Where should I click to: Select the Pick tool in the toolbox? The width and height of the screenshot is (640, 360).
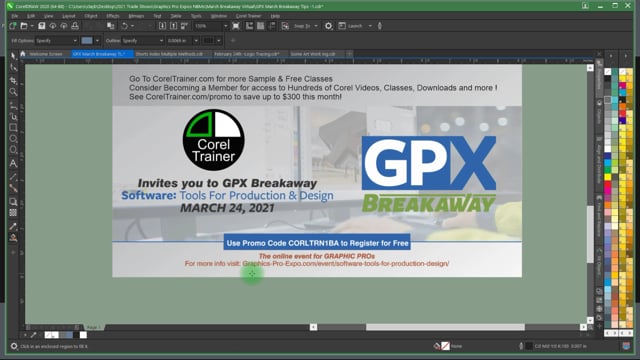13,56
